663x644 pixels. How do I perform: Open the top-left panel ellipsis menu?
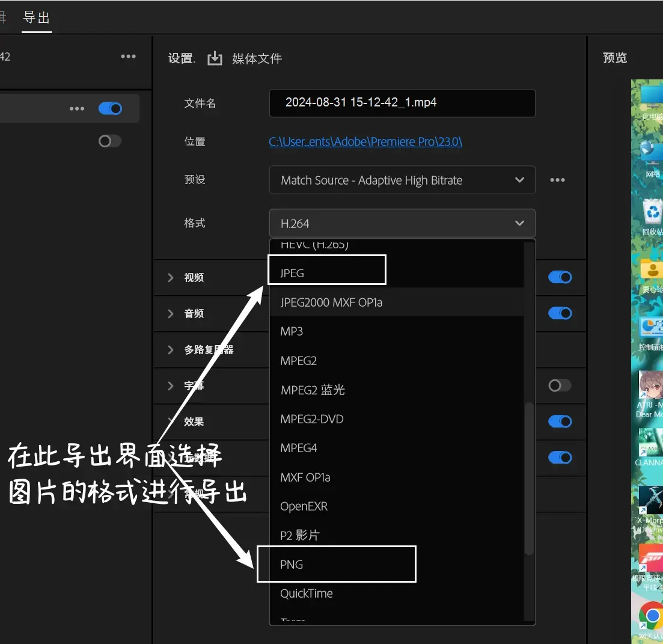pyautogui.click(x=128, y=57)
